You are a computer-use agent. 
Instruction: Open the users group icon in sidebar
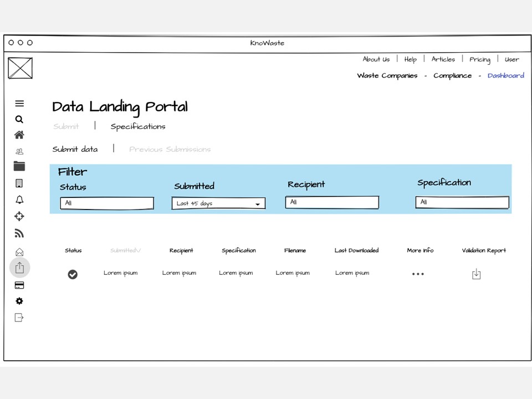(19, 151)
